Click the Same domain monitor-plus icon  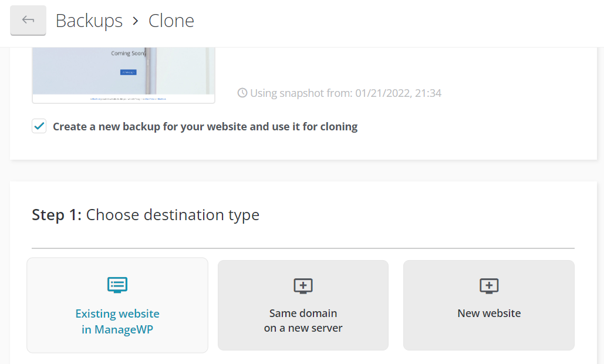pos(303,286)
